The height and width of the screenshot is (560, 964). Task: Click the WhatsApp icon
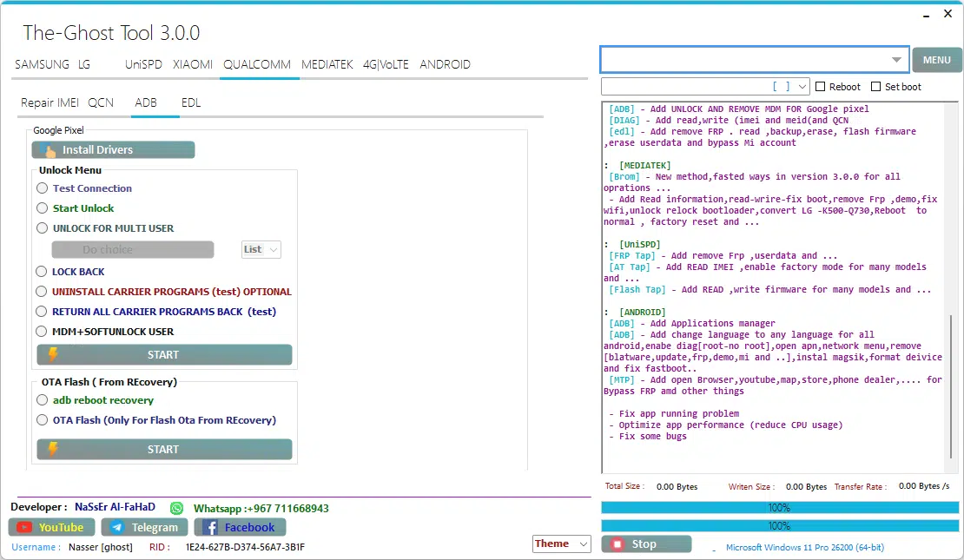(177, 509)
